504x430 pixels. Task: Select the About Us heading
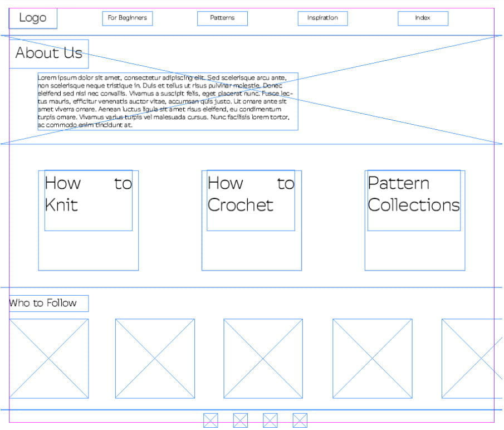point(49,53)
